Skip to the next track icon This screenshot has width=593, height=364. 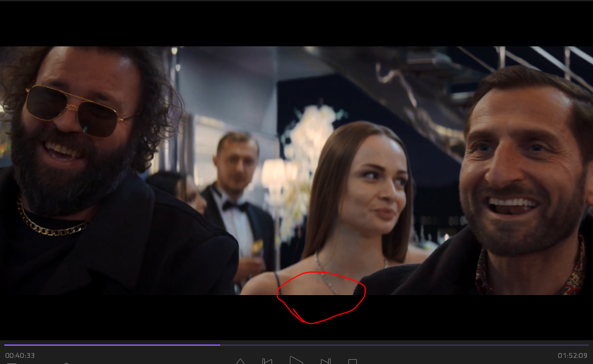(325, 361)
